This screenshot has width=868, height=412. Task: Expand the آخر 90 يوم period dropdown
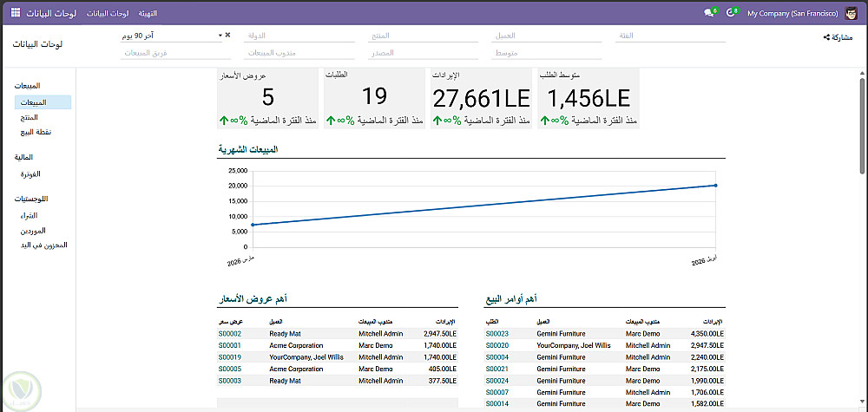pyautogui.click(x=220, y=36)
